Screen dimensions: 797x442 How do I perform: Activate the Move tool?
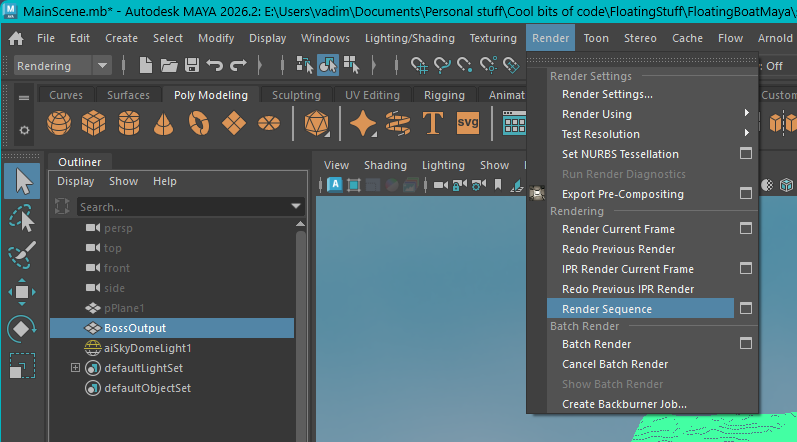click(x=22, y=292)
